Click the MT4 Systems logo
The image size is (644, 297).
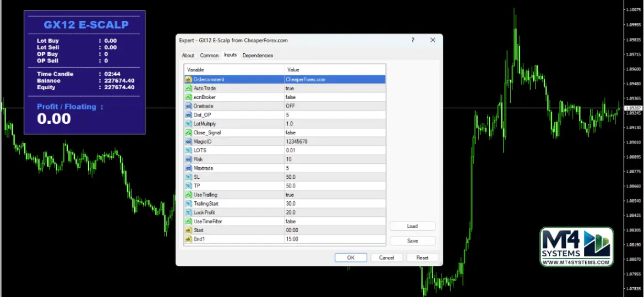pyautogui.click(x=576, y=248)
